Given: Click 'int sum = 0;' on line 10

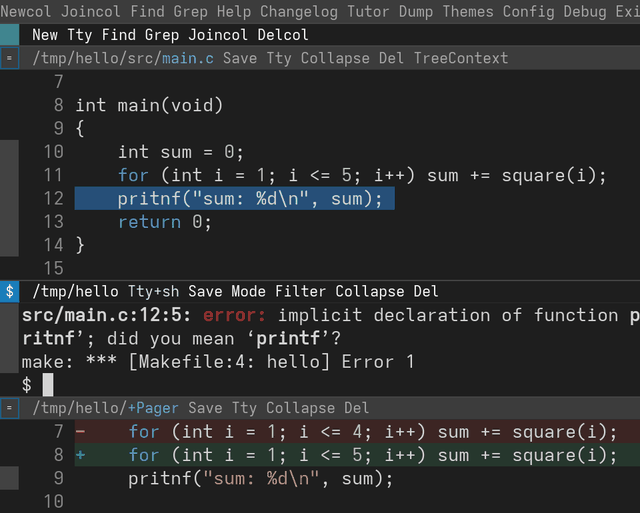Looking at the screenshot, I should (181, 152).
